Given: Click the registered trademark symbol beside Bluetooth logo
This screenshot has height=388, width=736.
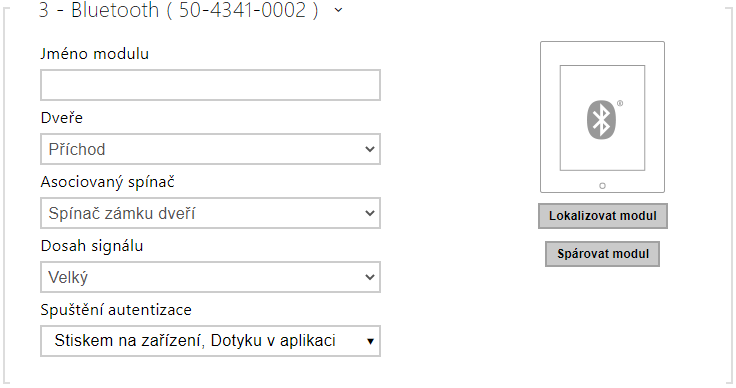Looking at the screenshot, I should point(620,103).
